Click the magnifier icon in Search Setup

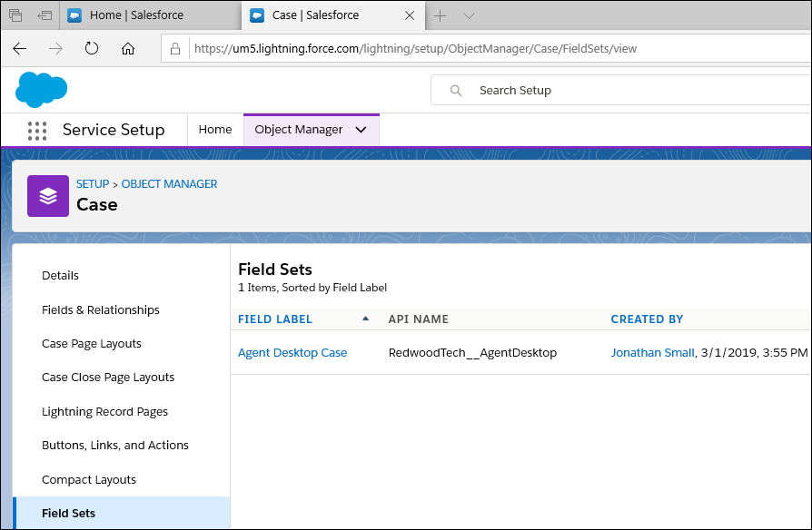coord(456,91)
